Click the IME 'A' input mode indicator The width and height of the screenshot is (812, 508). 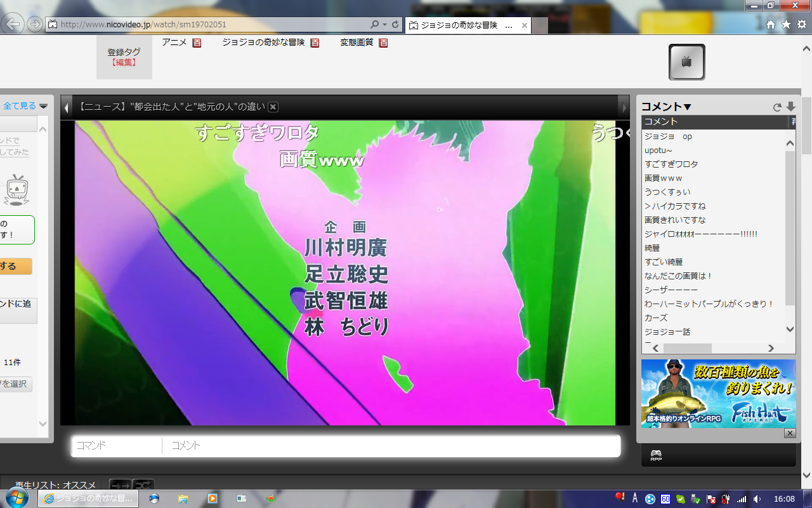(634, 498)
